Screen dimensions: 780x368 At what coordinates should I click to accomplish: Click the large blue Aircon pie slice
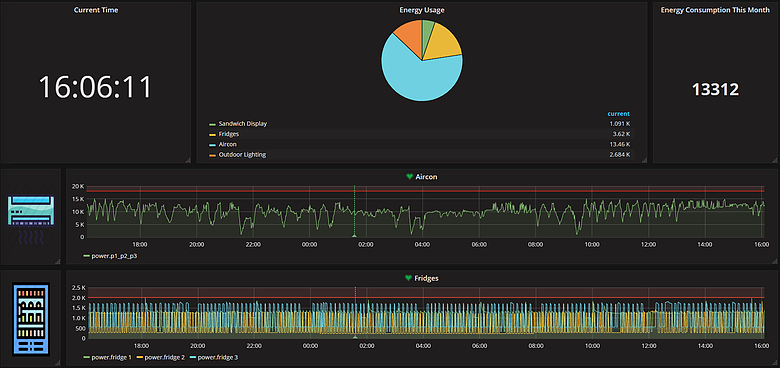point(415,75)
